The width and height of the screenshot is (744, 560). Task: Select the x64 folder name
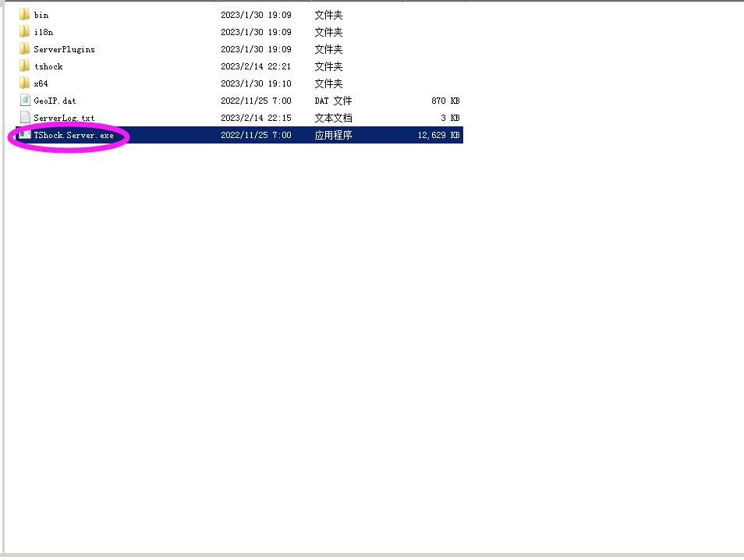(41, 83)
